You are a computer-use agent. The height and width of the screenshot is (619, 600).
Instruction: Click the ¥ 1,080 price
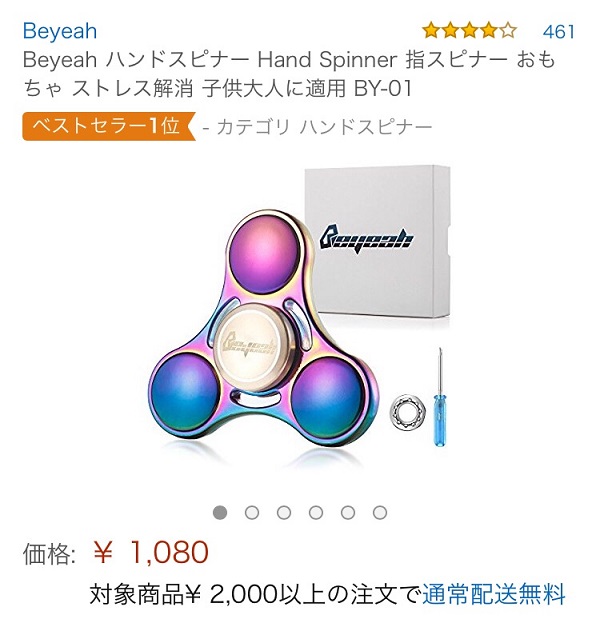pyautogui.click(x=151, y=552)
